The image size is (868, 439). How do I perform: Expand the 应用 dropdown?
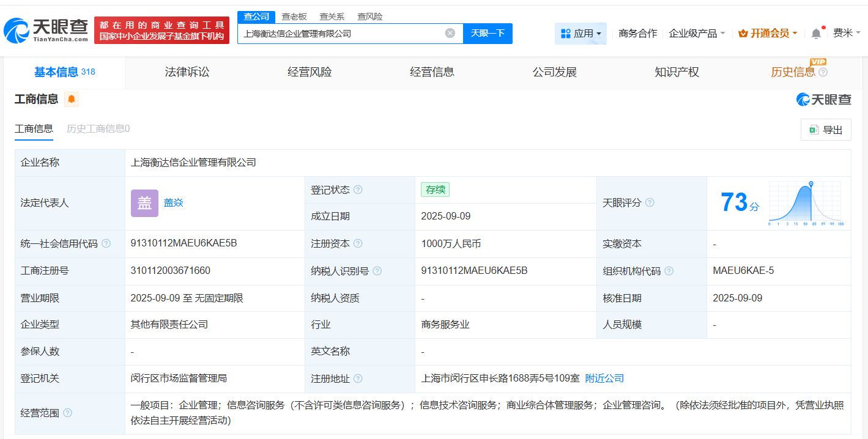581,34
